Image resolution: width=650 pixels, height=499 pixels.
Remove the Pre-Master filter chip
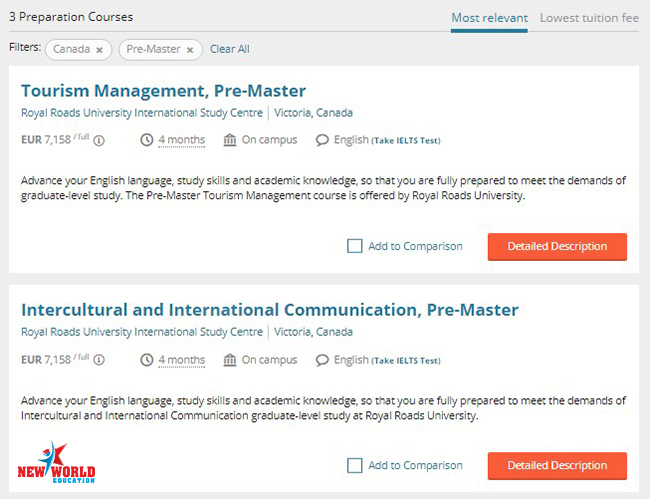[190, 50]
